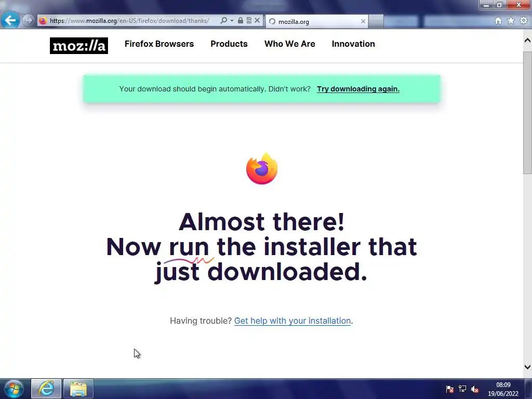Close the mozilla.org tab
Image resolution: width=532 pixels, height=399 pixels.
pos(363,21)
